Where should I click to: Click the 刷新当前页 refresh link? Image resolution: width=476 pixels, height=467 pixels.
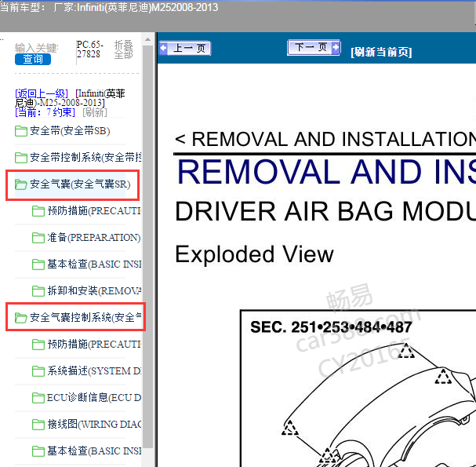[381, 53]
